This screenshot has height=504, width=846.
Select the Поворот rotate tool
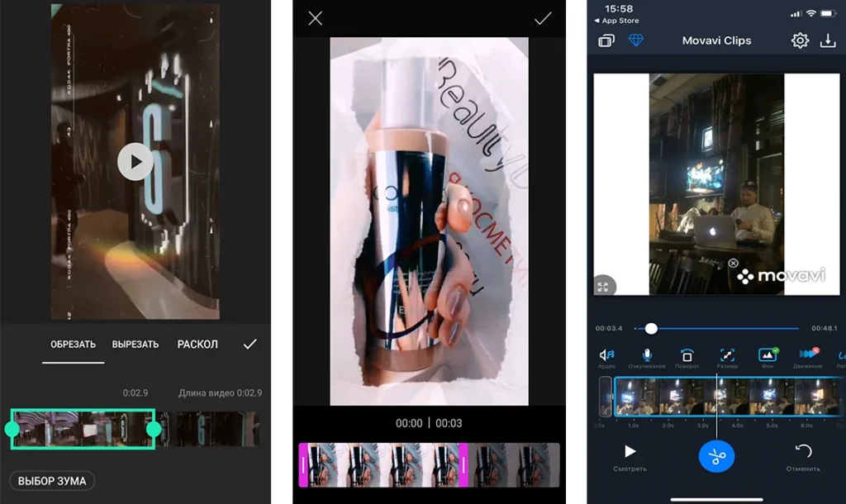click(x=687, y=358)
